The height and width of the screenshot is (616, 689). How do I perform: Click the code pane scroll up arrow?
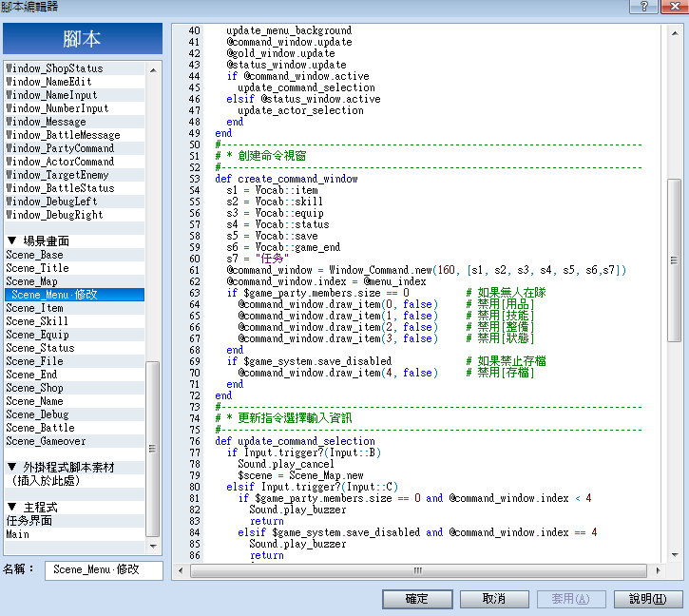675,33
